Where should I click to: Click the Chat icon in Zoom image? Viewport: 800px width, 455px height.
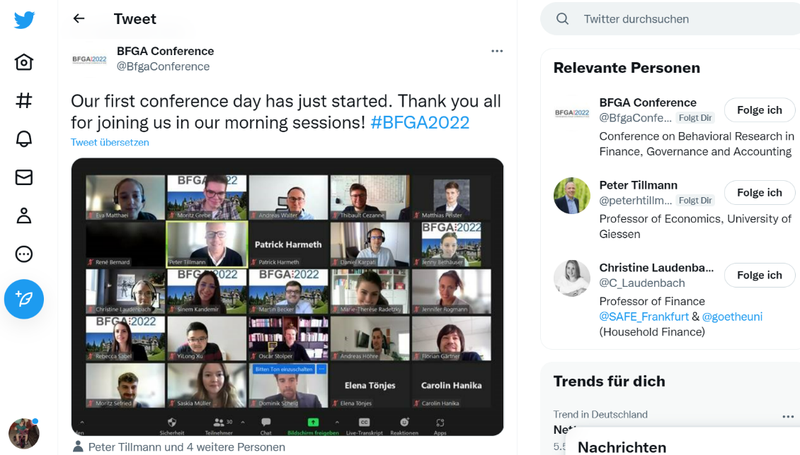coord(266,422)
